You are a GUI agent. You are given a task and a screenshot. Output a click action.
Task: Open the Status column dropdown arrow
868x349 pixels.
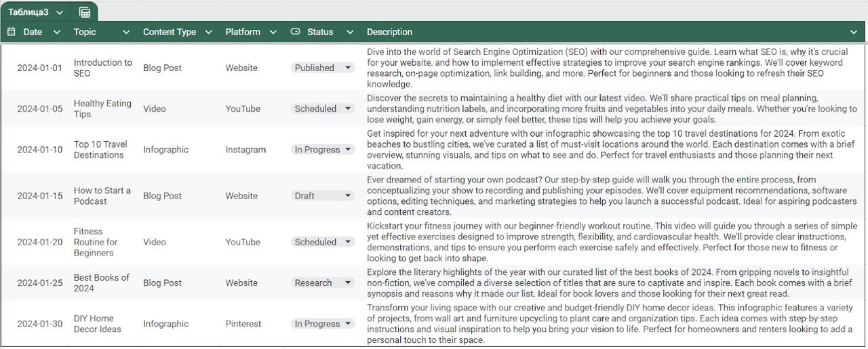pyautogui.click(x=350, y=32)
